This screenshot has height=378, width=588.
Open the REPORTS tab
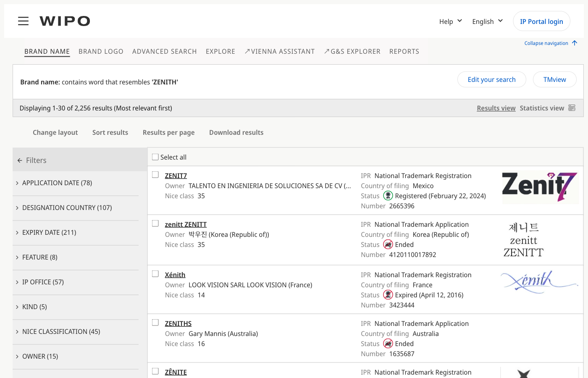pos(404,51)
